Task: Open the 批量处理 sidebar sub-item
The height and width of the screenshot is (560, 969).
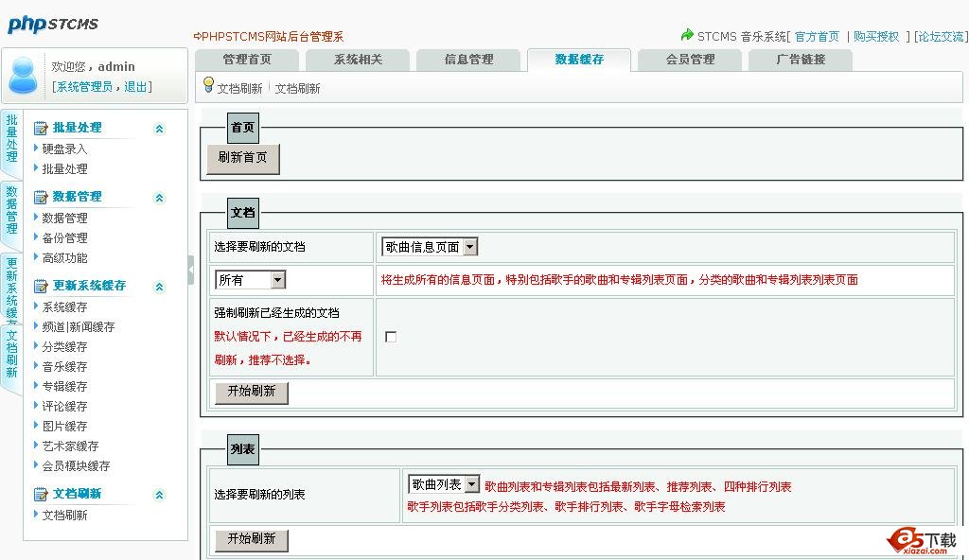Action: tap(64, 168)
